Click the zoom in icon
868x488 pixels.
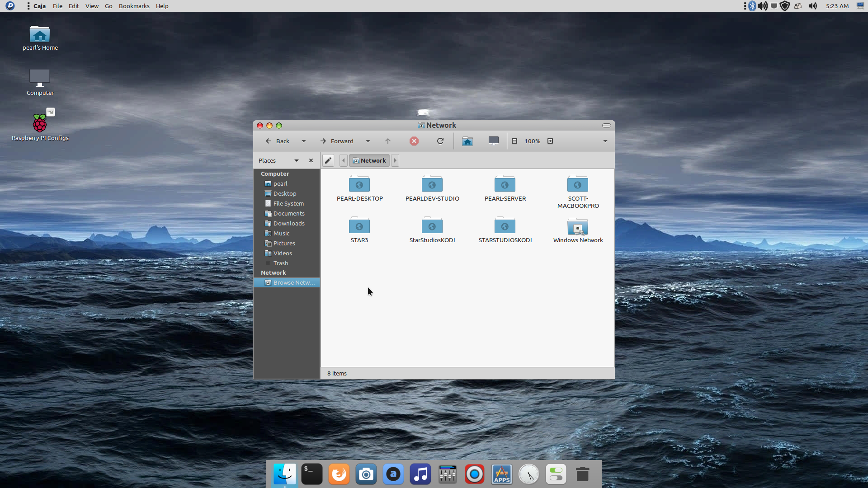[550, 141]
